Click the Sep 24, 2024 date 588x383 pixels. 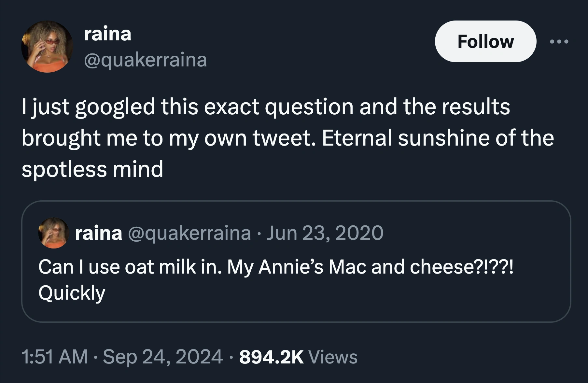click(163, 357)
